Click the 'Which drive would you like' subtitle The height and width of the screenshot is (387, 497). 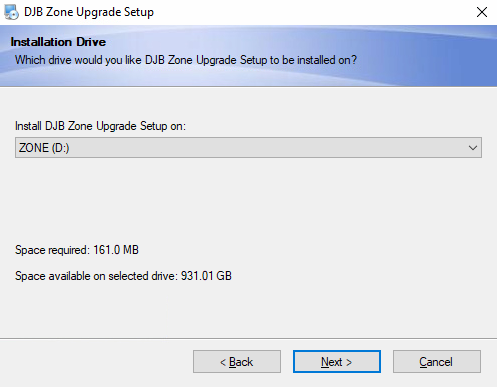coord(186,60)
